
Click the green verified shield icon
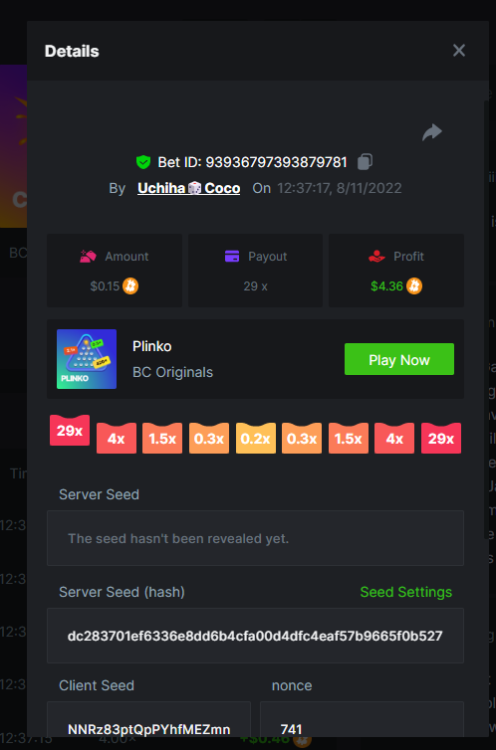143,162
